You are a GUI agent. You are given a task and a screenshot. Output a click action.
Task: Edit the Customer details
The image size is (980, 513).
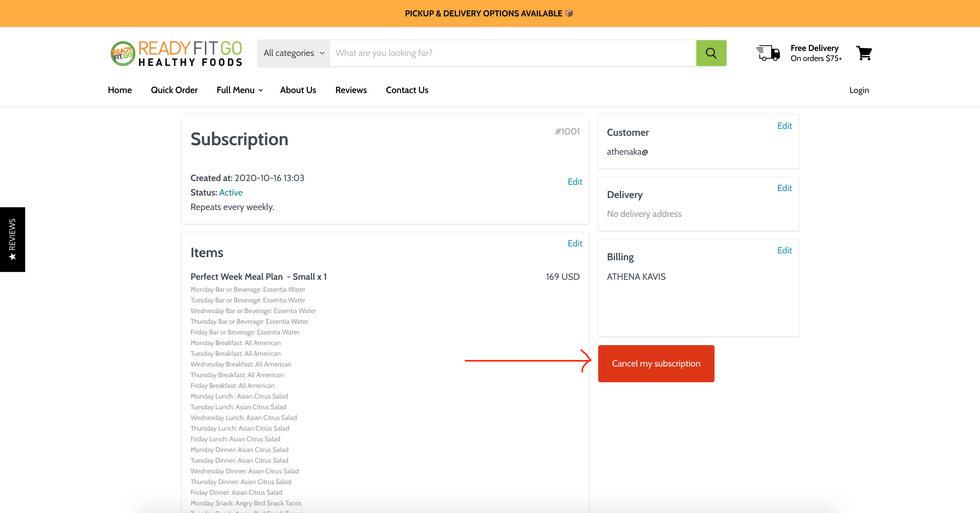point(784,126)
